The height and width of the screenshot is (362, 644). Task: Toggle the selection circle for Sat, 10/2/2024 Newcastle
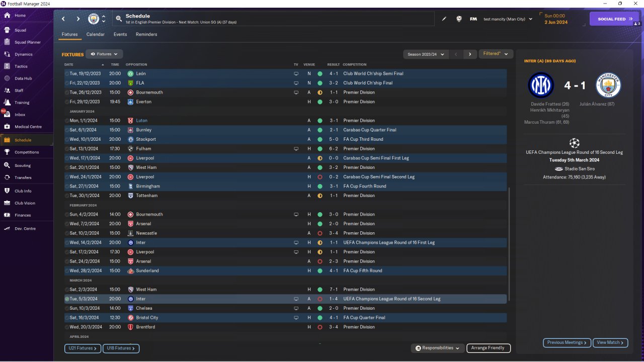pyautogui.click(x=67, y=233)
